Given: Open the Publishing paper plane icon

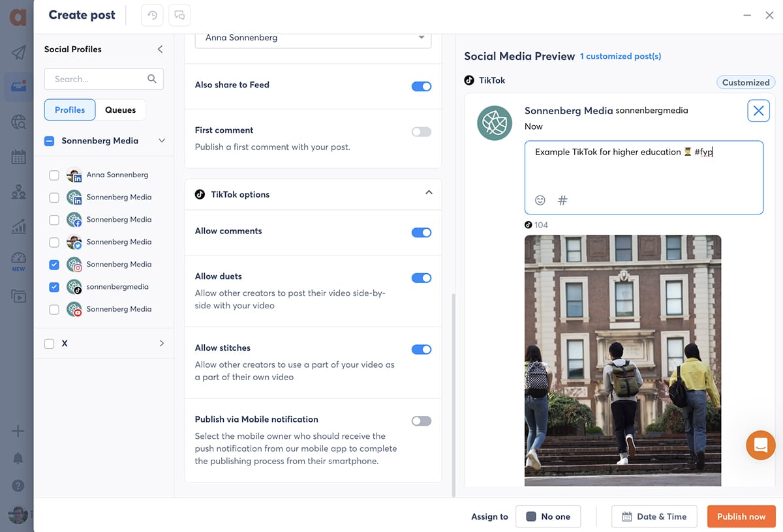Looking at the screenshot, I should [18, 53].
